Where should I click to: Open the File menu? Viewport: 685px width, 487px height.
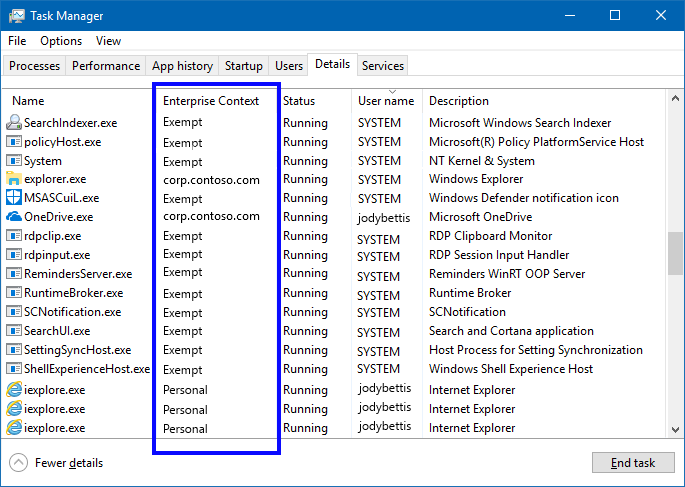tap(17, 41)
